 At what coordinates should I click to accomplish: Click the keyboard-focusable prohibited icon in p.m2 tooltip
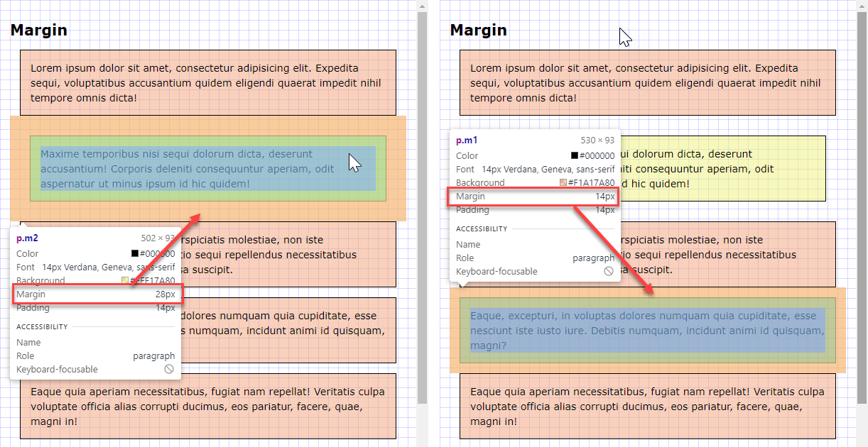(x=169, y=369)
